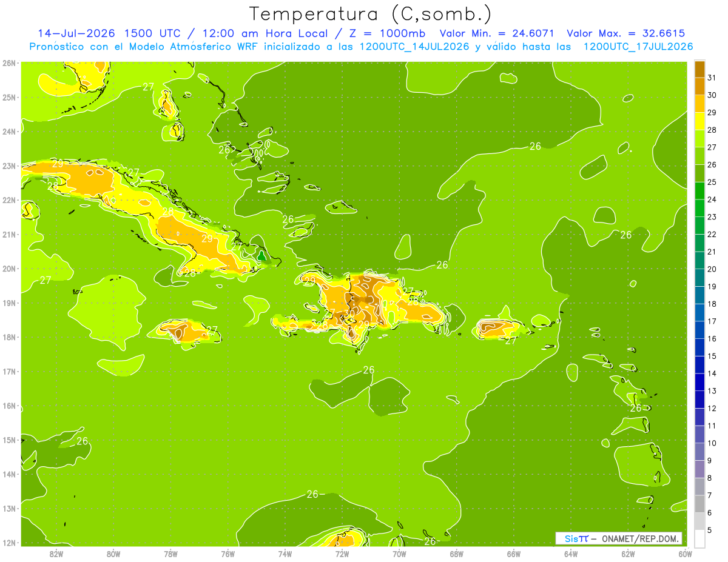This screenshot has width=728, height=562.
Task: Select the legend swatch between 30 and 31
Action: click(699, 86)
